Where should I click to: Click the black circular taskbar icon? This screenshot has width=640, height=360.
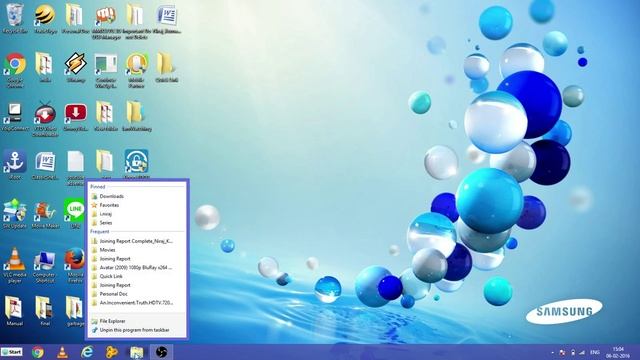161,352
